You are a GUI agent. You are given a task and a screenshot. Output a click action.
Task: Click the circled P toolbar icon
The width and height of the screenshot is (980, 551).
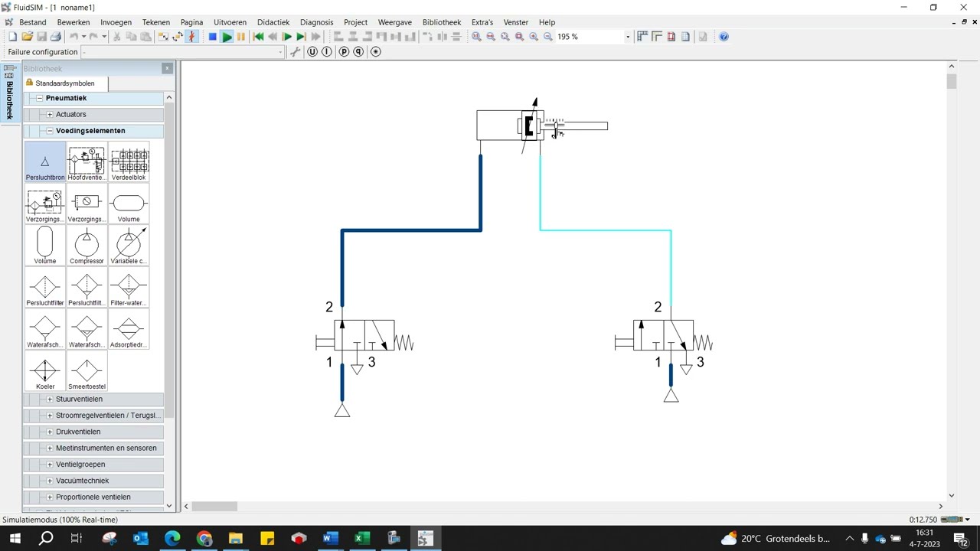pyautogui.click(x=344, y=52)
